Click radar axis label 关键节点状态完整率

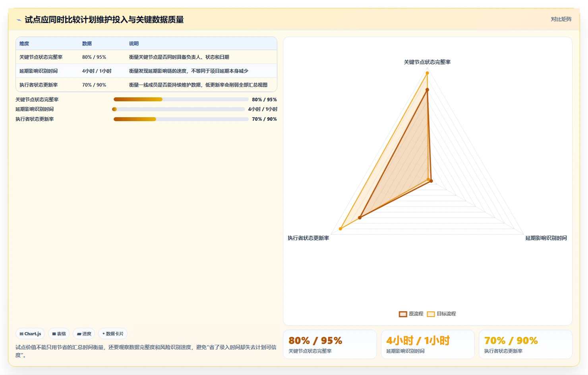point(427,62)
